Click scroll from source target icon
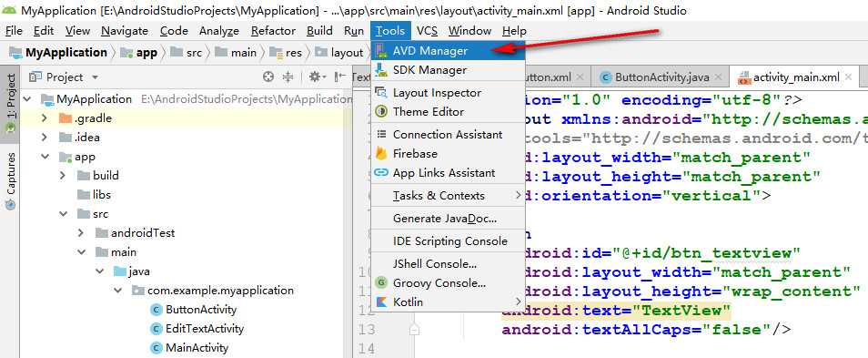This screenshot has width=868, height=358. tap(268, 77)
